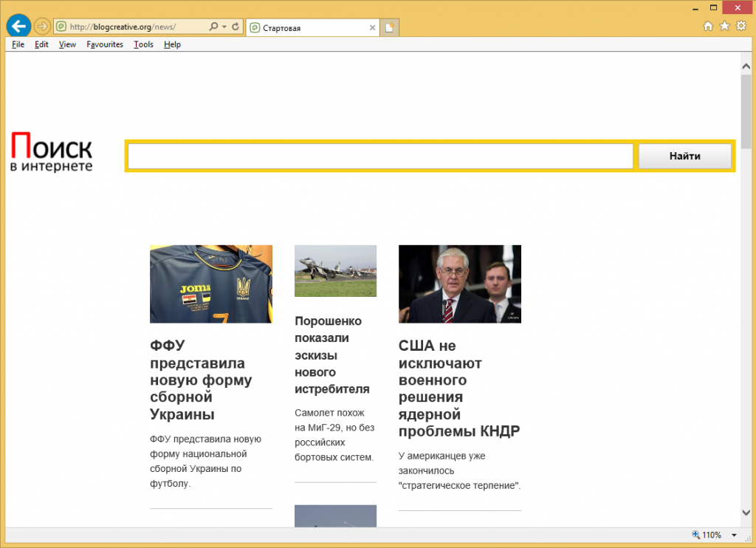
Task: Click the page search input field
Action: [x=380, y=156]
